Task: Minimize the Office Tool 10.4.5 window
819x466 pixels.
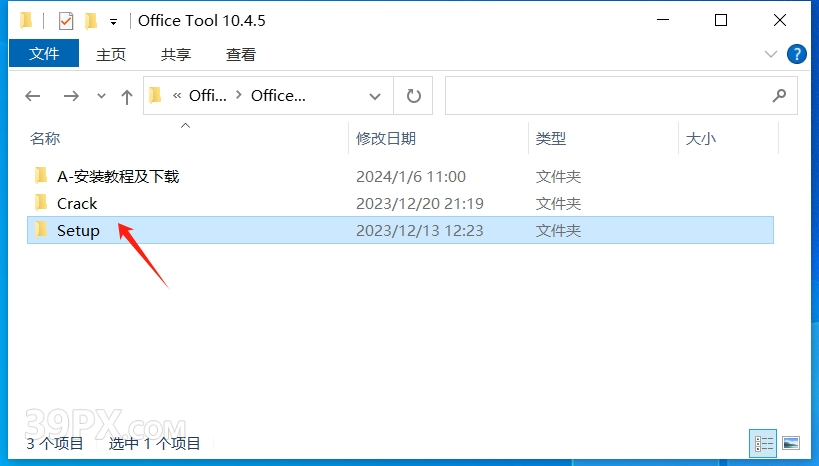Action: click(663, 20)
